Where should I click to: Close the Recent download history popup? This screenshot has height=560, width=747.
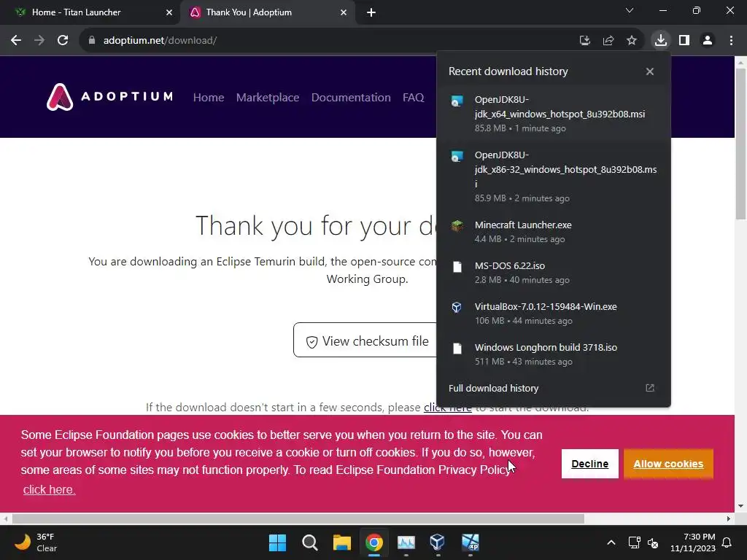click(650, 71)
